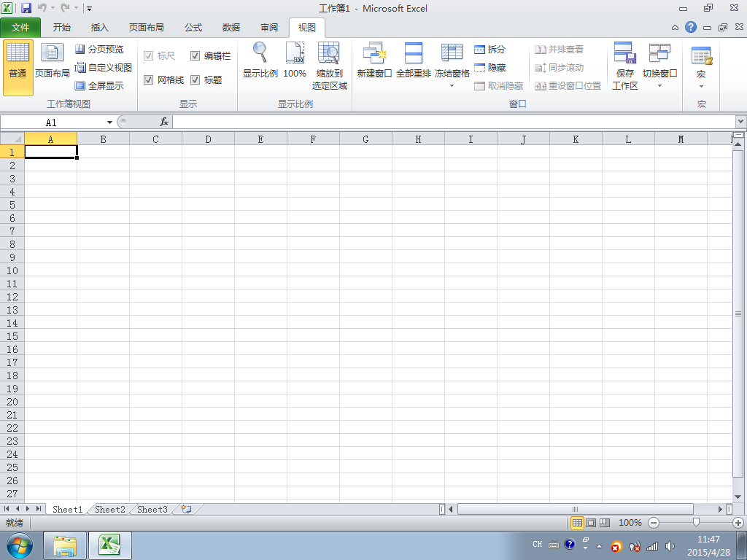Open 分页预览 page break preview
The height and width of the screenshot is (560, 747).
click(x=99, y=49)
